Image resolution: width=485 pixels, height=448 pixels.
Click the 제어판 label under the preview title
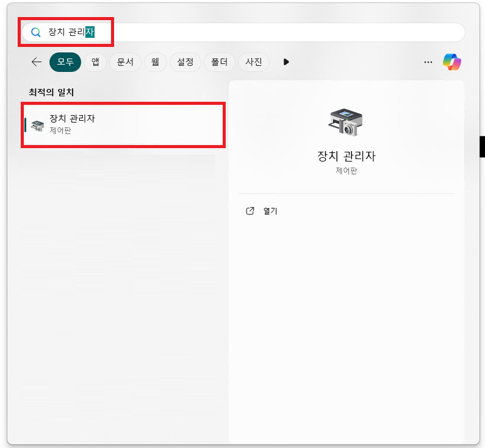tap(347, 171)
